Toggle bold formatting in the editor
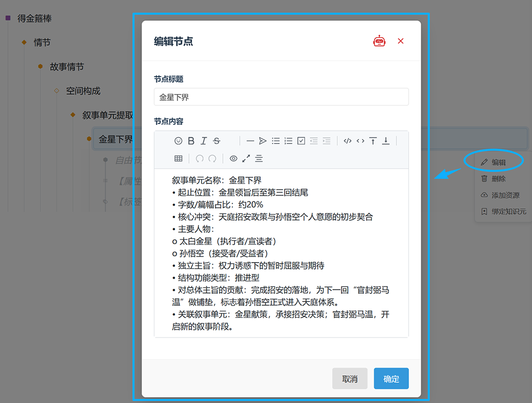The width and height of the screenshot is (532, 403). coord(191,141)
